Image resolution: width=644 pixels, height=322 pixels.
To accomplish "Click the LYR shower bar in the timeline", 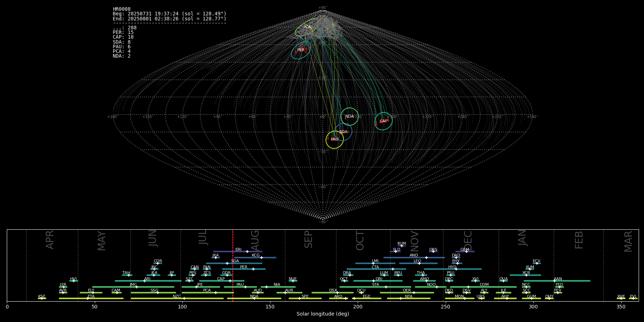I will [x=63, y=287].
